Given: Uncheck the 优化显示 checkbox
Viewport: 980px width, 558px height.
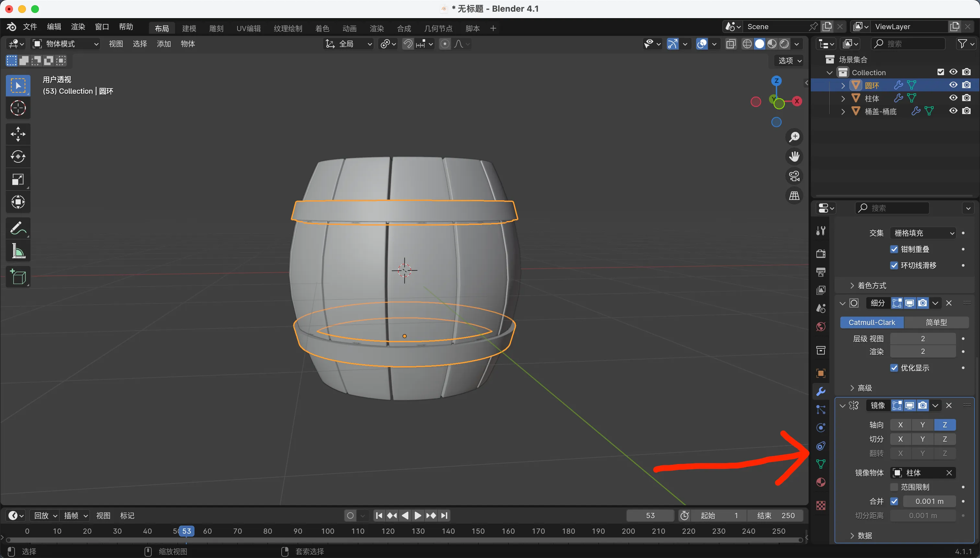Looking at the screenshot, I should point(894,368).
